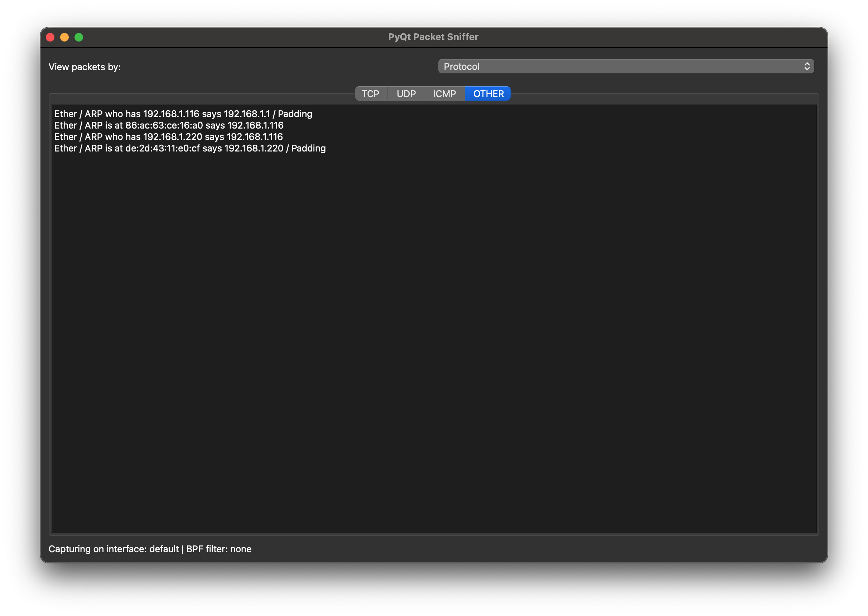The image size is (868, 616).
Task: Select ARP who has 192.168.1.220 line
Action: [168, 136]
